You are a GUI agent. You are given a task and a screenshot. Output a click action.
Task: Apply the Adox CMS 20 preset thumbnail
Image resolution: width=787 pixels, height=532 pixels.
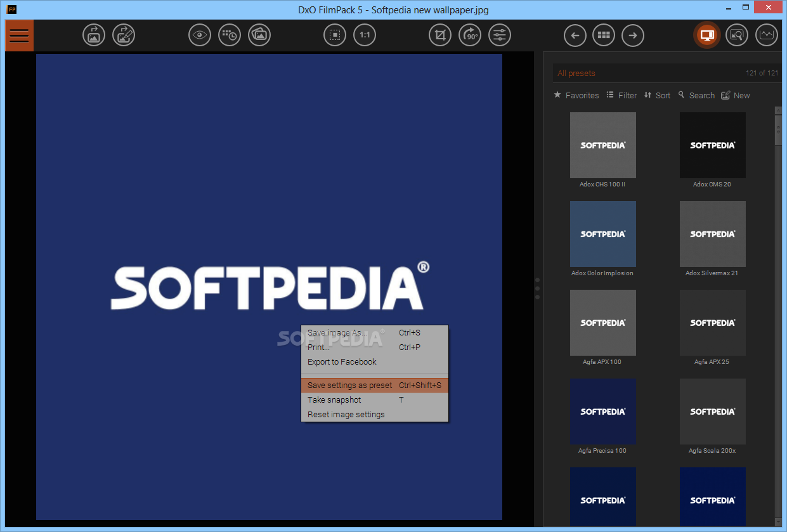[713, 145]
